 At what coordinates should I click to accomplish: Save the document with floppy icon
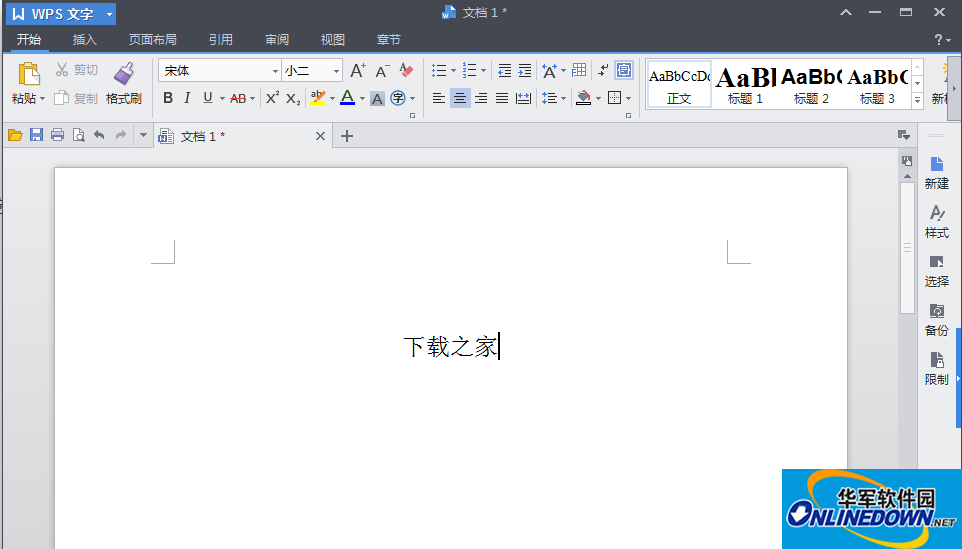[x=36, y=136]
